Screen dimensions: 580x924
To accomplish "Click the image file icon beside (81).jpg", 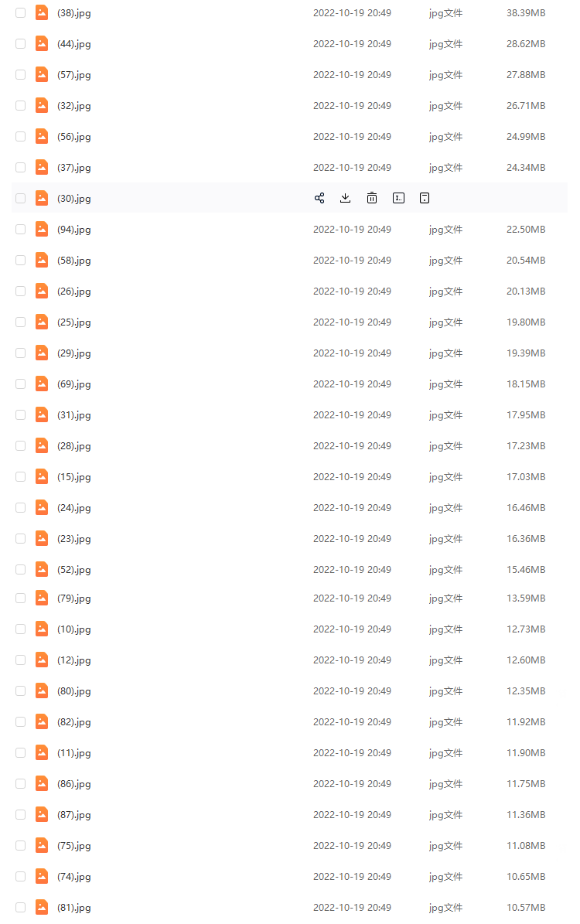I will coord(42,907).
